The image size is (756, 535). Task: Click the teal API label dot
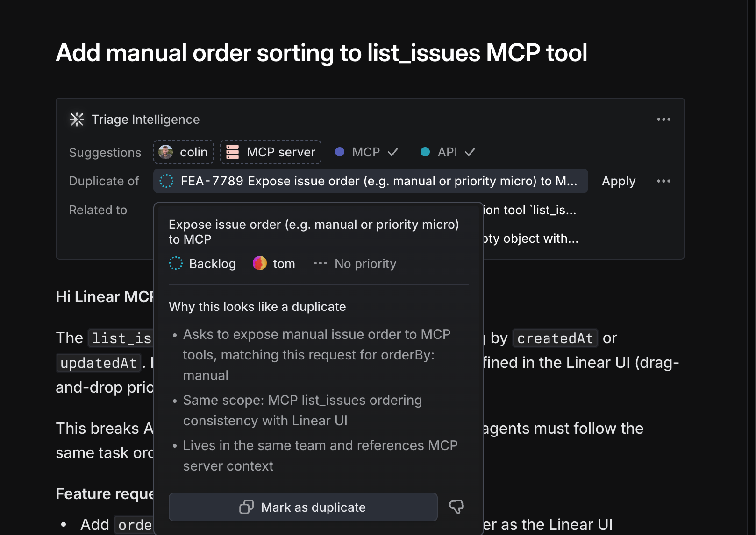tap(425, 152)
